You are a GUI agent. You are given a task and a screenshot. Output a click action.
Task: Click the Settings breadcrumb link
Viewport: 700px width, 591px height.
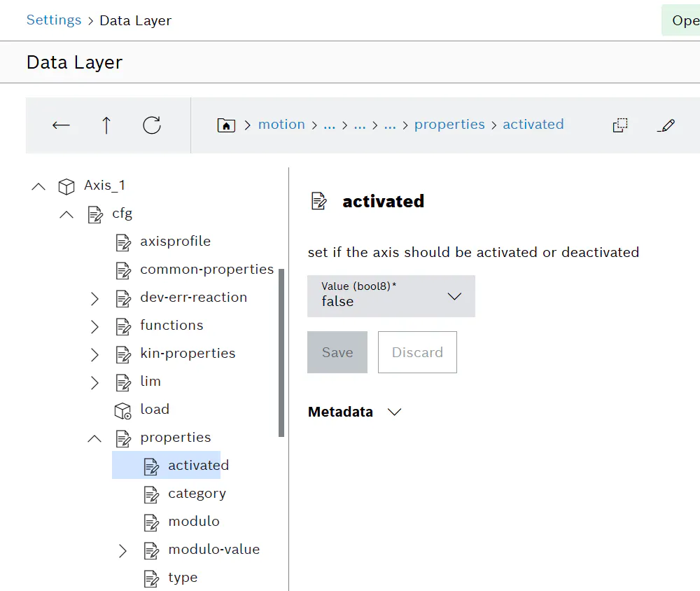pos(54,20)
